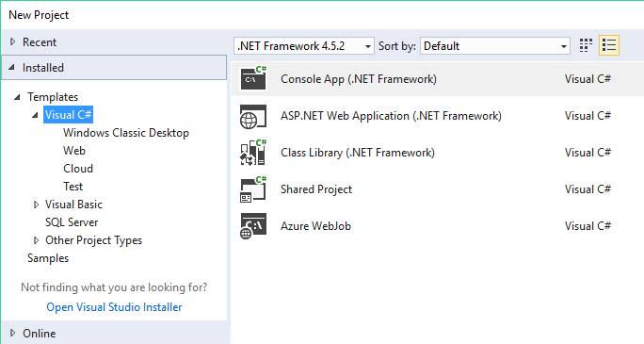Expand the Visual Basic node arrow
Viewport: 644px width, 344px height.
point(36,205)
